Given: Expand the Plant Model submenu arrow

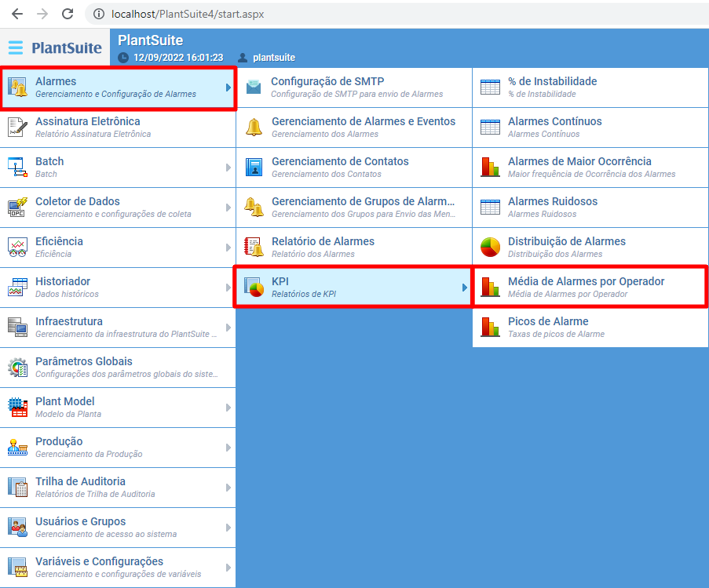Looking at the screenshot, I should tap(228, 408).
